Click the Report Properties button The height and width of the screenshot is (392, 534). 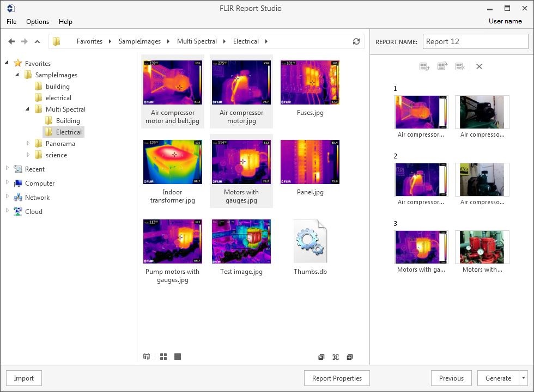click(337, 378)
